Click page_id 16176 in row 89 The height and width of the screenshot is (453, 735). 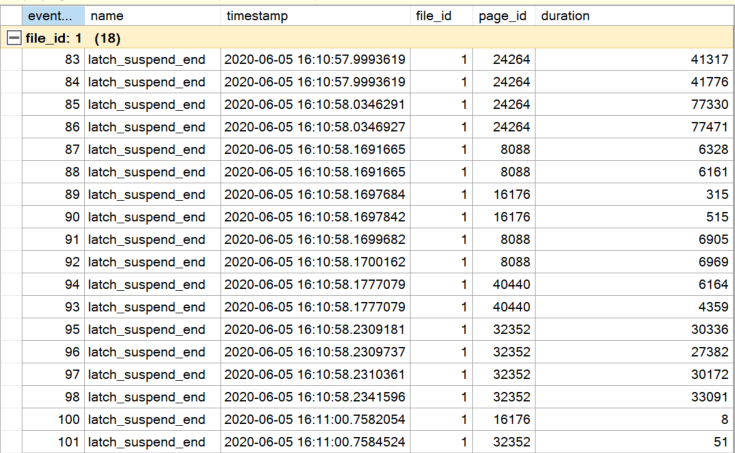click(x=511, y=194)
